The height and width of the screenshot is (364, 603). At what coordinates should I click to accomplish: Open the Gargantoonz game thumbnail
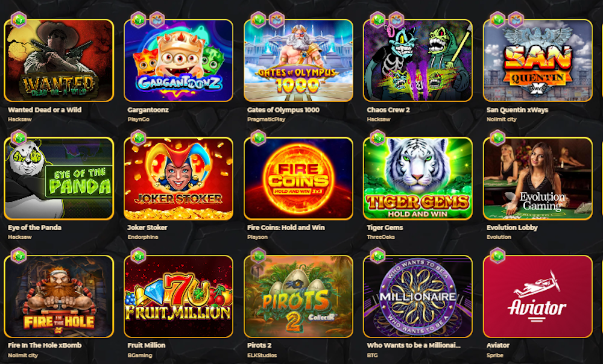pos(178,60)
